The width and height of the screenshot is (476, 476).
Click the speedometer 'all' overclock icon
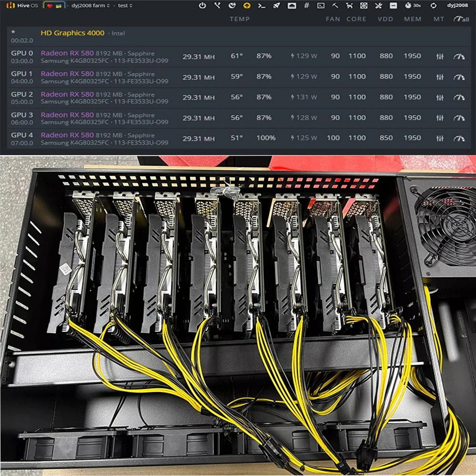coord(461,19)
